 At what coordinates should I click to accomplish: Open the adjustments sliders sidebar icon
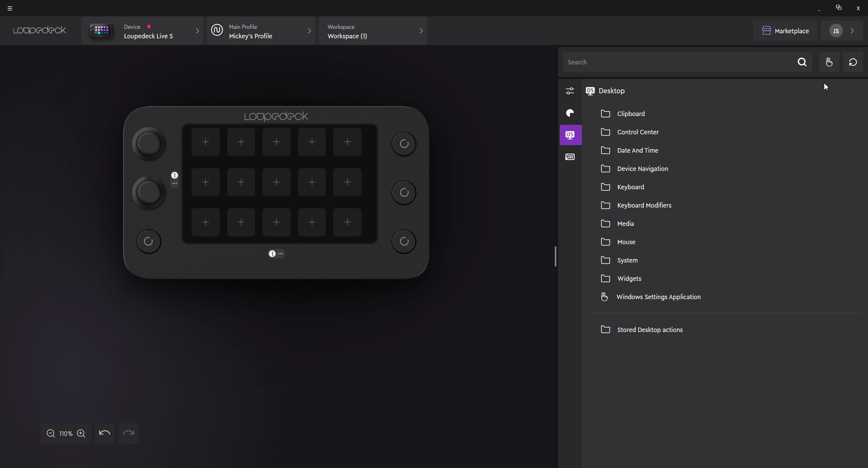[x=570, y=91]
